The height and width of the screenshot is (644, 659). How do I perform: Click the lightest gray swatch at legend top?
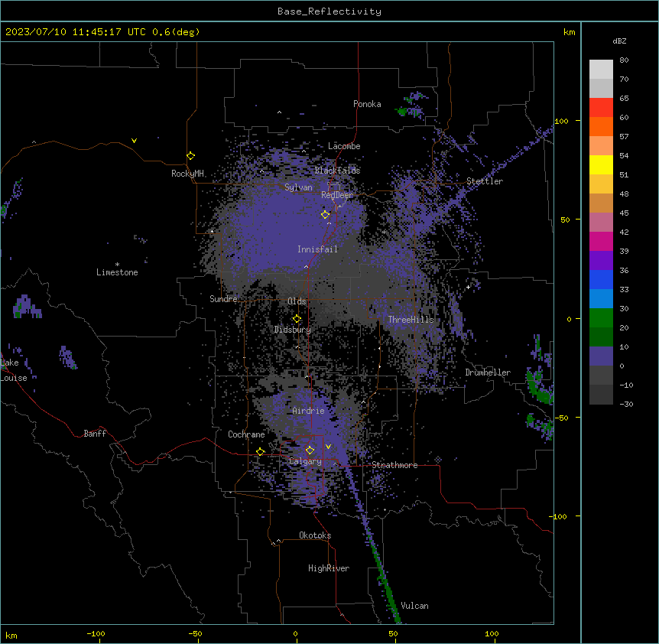pos(601,70)
